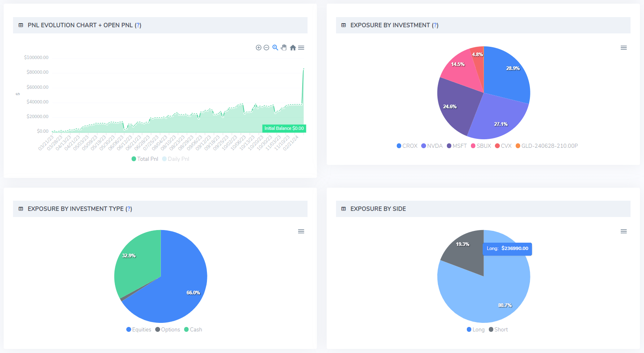Open Exposure By Investment chart menu

(x=623, y=48)
